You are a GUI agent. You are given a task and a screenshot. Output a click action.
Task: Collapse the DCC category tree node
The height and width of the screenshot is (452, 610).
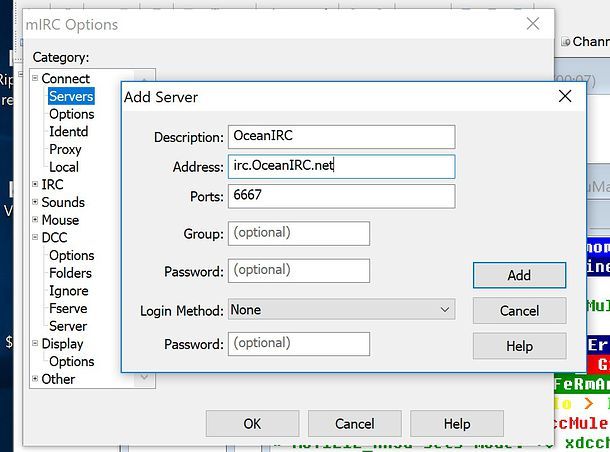click(x=35, y=237)
